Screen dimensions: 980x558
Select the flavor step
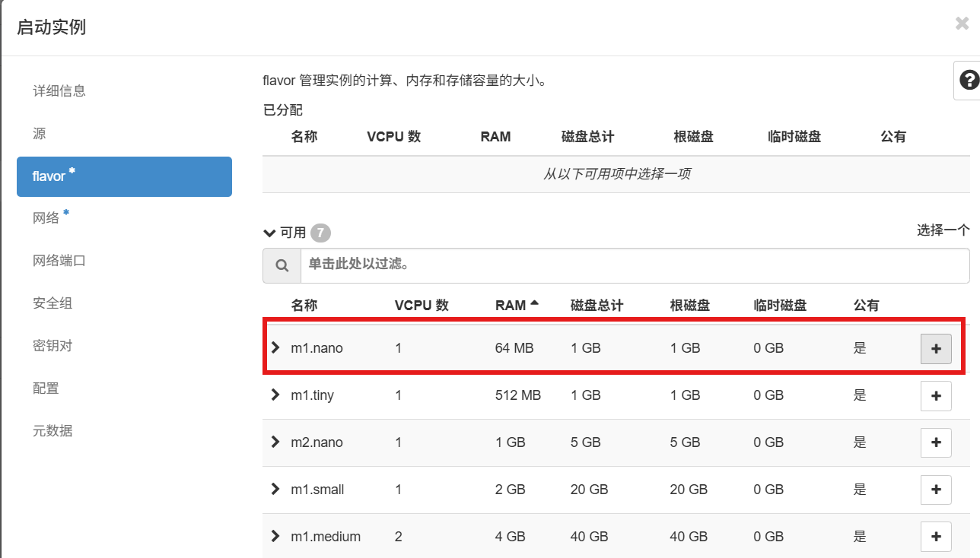pyautogui.click(x=124, y=176)
